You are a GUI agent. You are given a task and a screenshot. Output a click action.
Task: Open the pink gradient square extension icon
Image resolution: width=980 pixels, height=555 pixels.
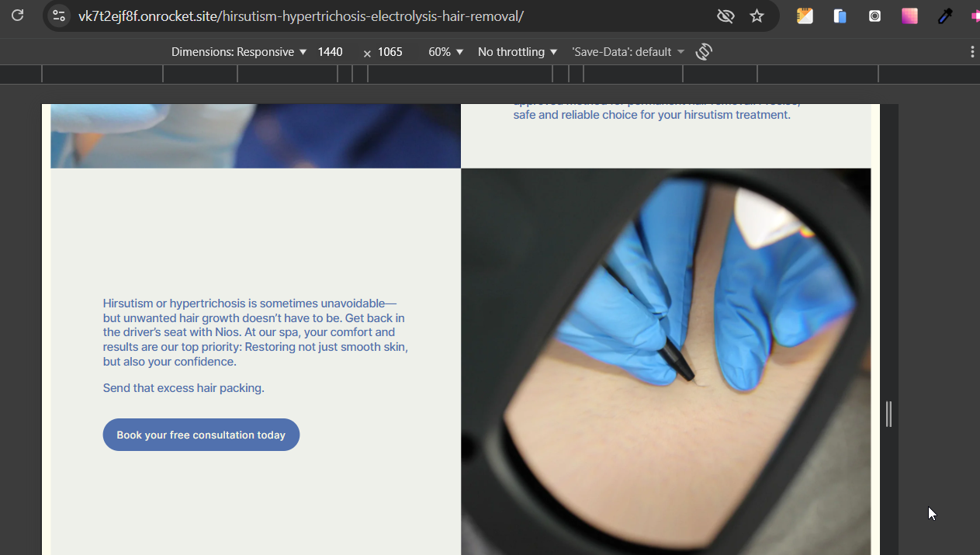pyautogui.click(x=909, y=16)
